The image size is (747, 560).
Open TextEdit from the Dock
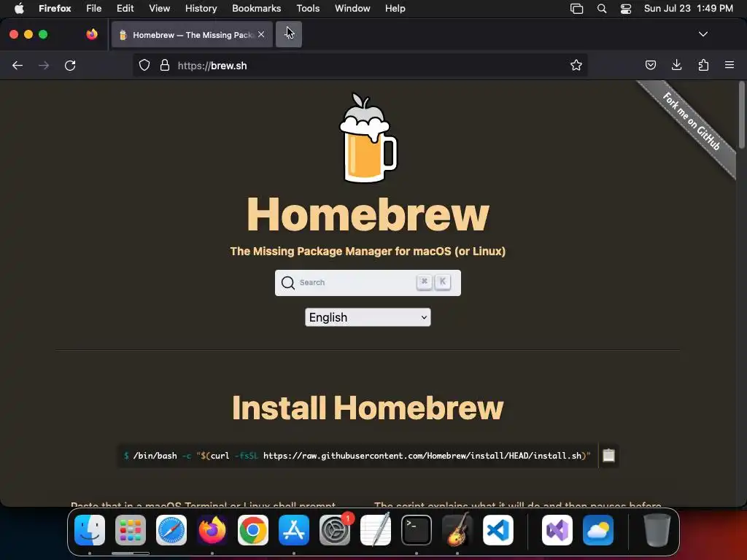pos(376,530)
